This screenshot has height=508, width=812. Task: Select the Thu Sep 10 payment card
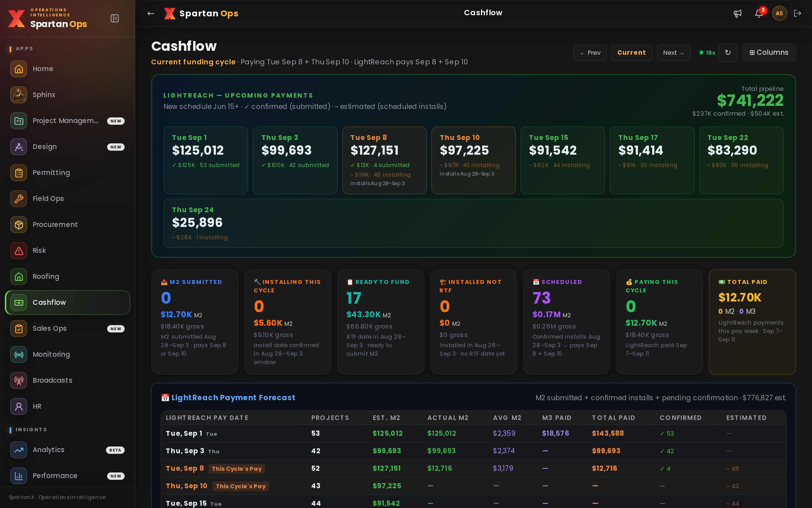(473, 160)
